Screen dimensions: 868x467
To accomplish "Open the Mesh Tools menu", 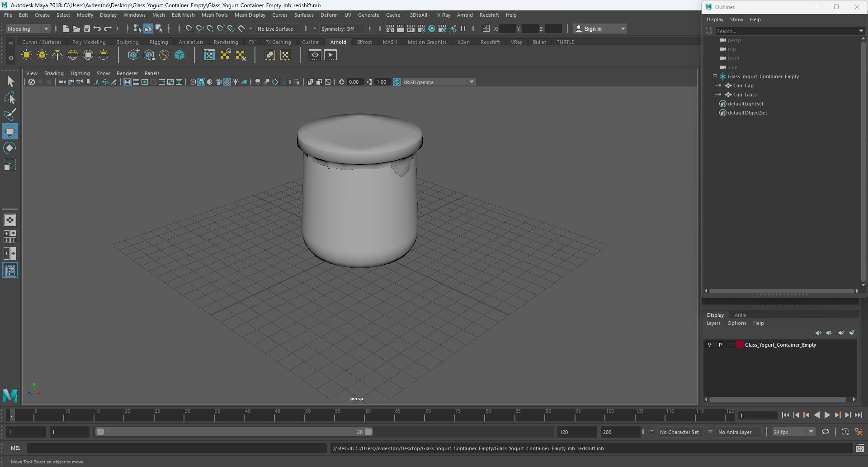I will [x=214, y=15].
